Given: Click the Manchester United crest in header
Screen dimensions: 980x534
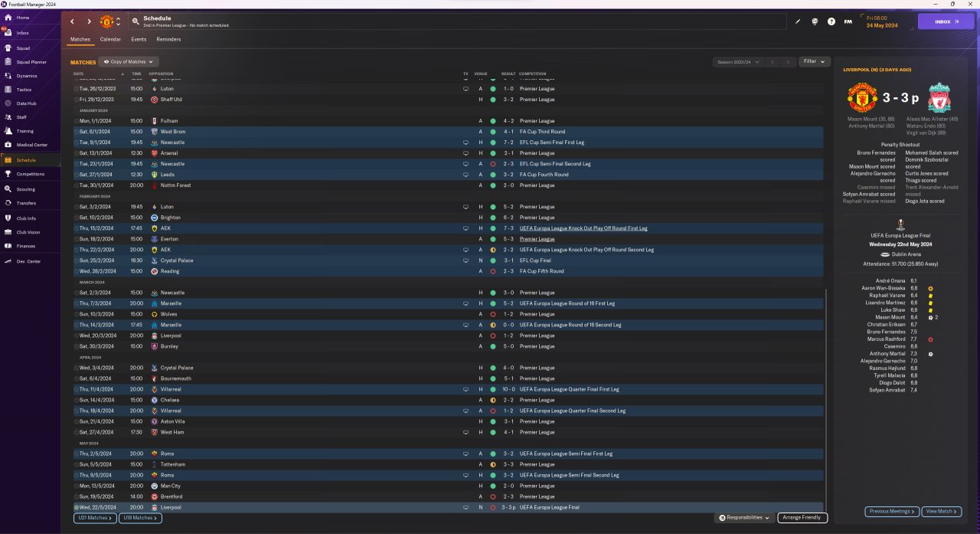Looking at the screenshot, I should (106, 21).
